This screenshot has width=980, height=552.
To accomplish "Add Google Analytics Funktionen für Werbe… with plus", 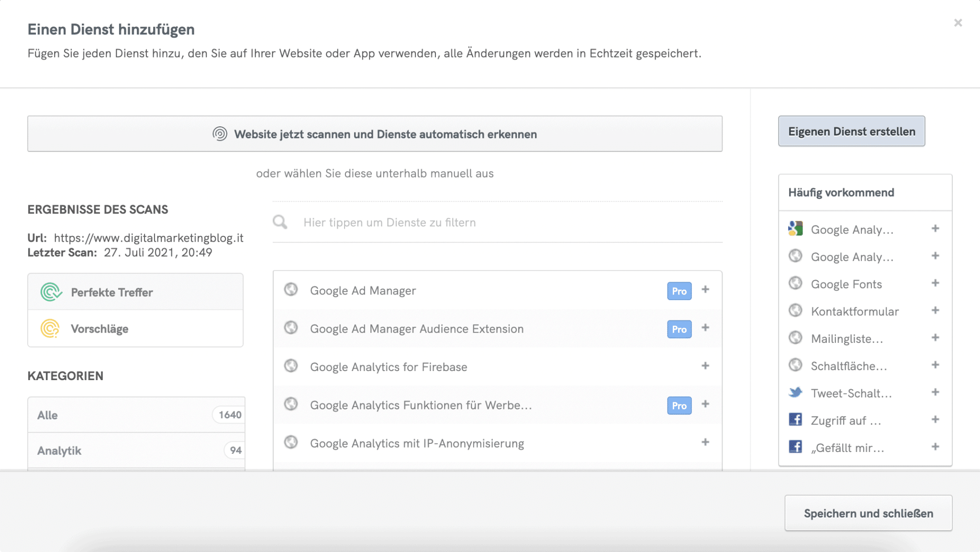I will point(705,404).
